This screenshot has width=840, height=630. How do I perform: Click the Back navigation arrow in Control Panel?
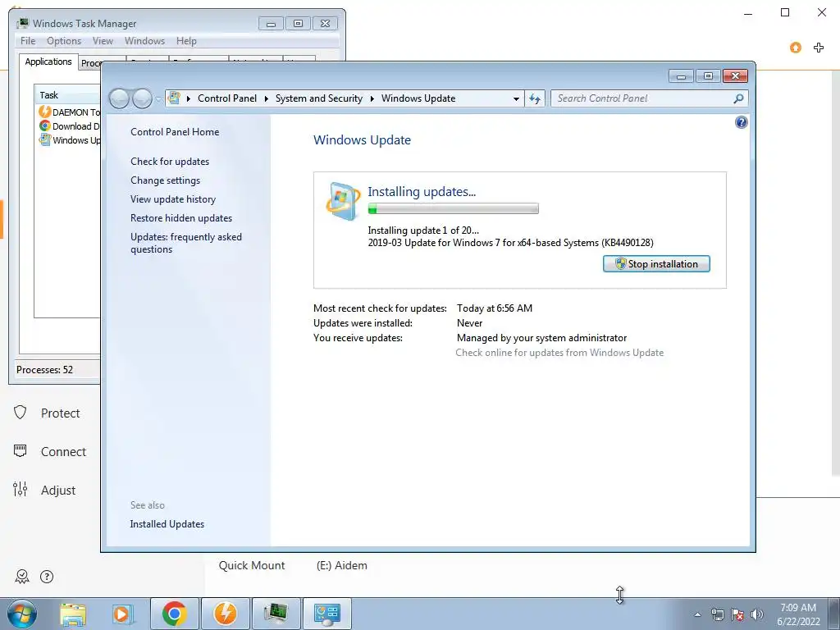(119, 98)
